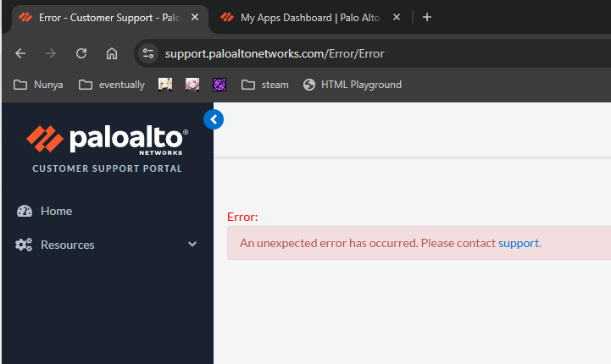Open the HTML Playground bookmark
Image resolution: width=611 pixels, height=364 pixels.
coord(353,85)
